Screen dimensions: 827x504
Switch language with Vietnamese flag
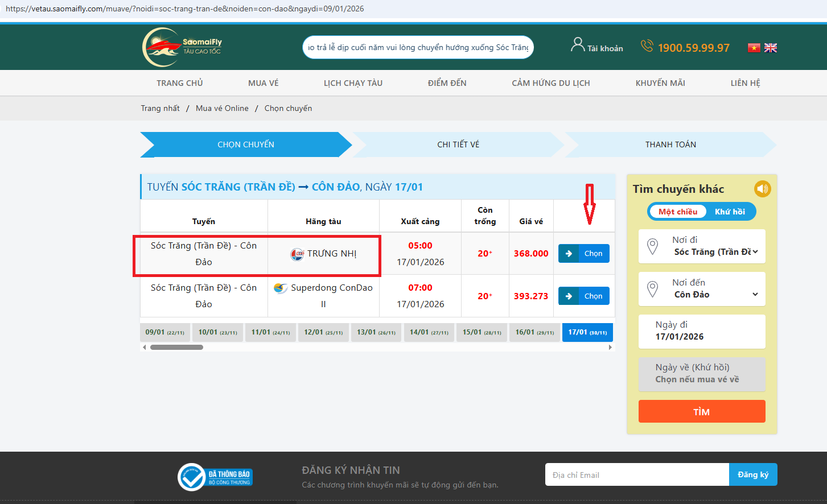[754, 48]
